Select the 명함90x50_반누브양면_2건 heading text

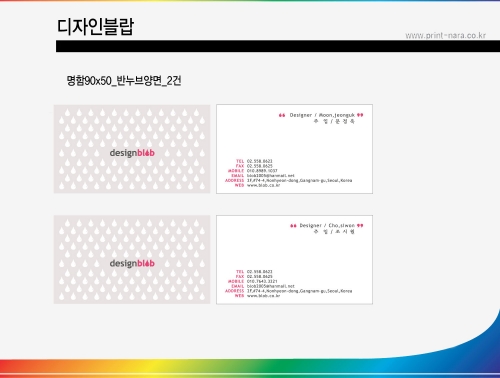124,80
